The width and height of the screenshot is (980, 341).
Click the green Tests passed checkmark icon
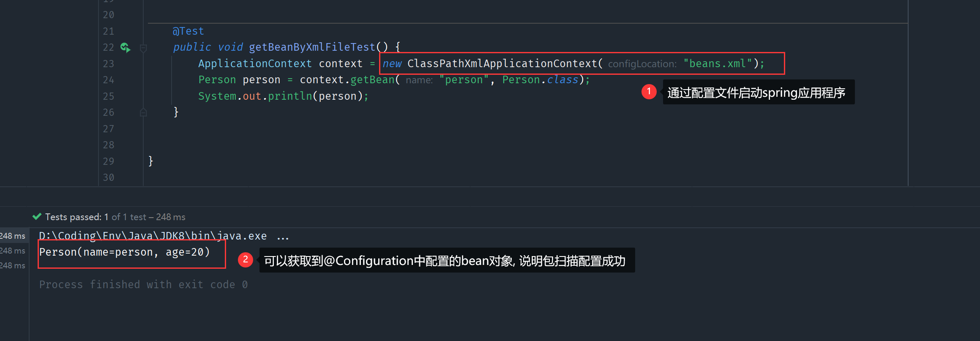[37, 217]
